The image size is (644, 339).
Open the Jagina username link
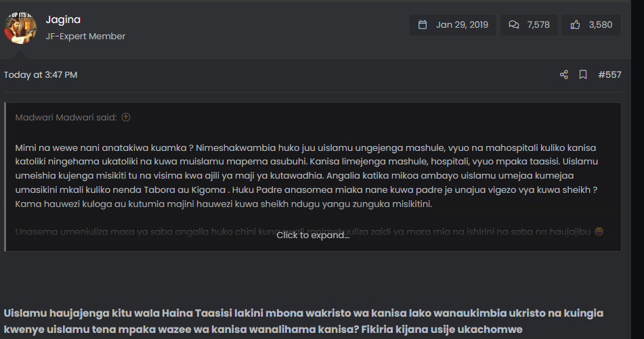[x=63, y=20]
